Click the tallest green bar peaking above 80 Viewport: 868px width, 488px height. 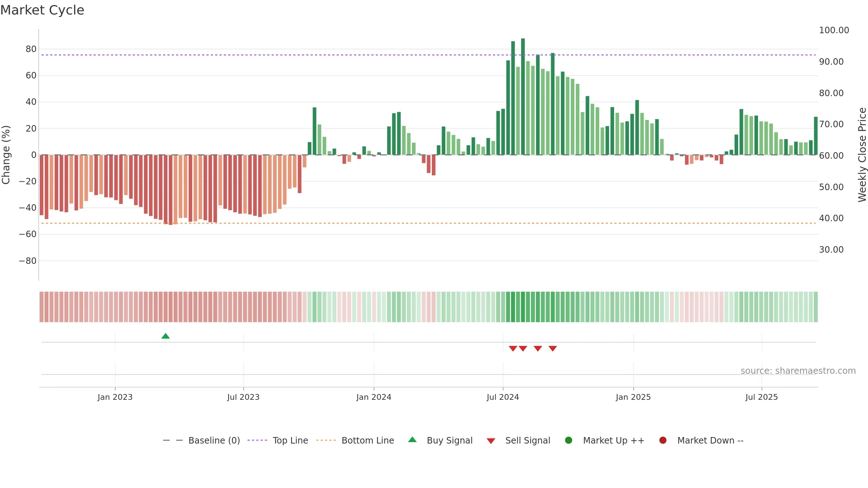[x=523, y=97]
